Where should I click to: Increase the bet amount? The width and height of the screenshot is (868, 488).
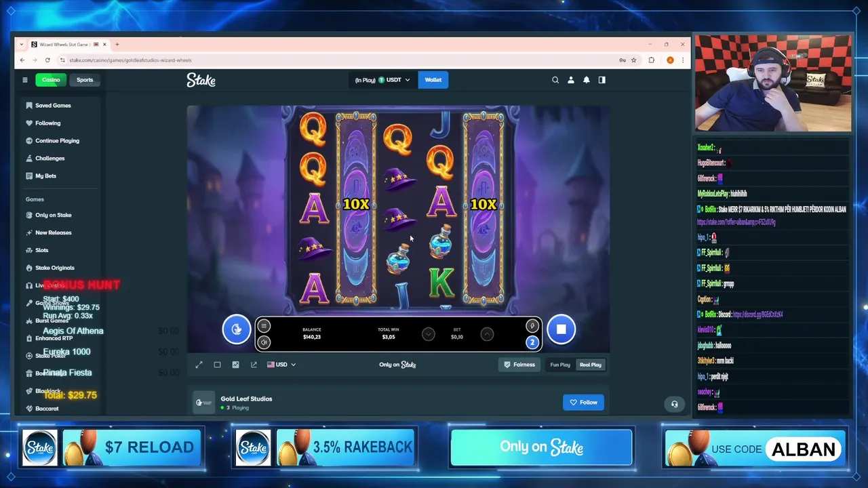pos(487,333)
